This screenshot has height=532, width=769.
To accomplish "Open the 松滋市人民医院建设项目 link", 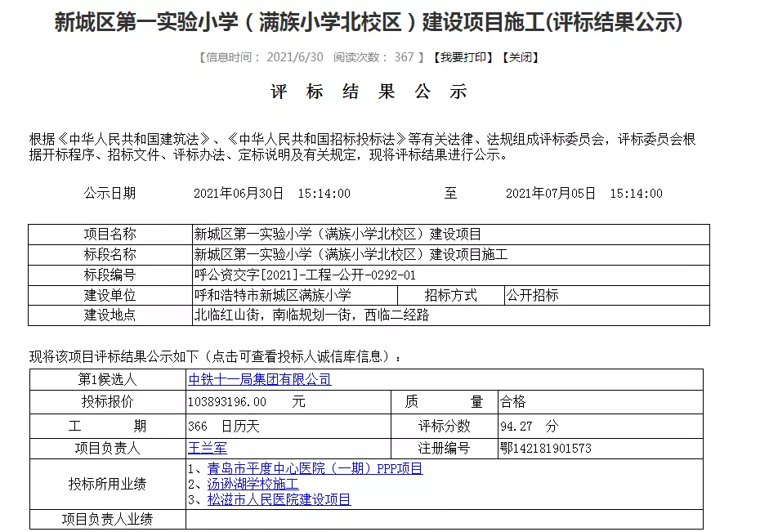I will pyautogui.click(x=279, y=499).
